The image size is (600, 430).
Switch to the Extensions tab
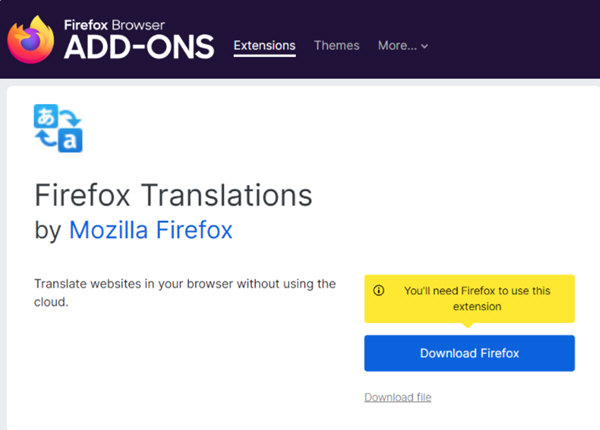(x=264, y=45)
